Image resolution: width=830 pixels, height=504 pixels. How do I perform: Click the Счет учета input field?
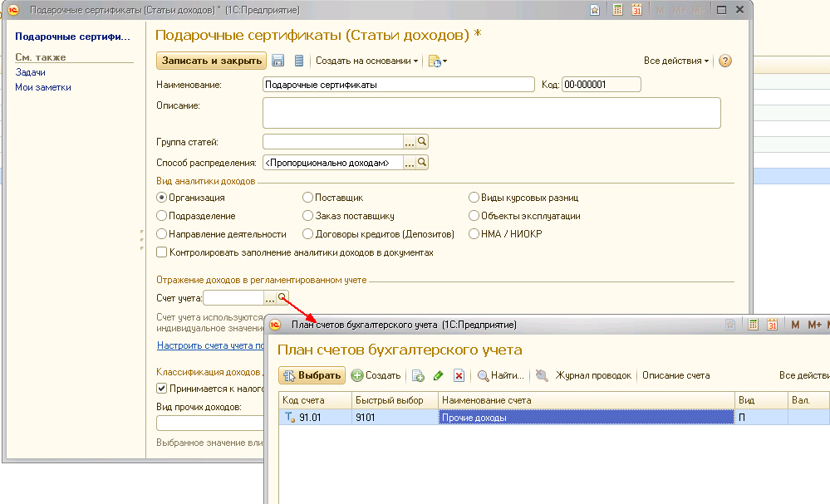233,298
